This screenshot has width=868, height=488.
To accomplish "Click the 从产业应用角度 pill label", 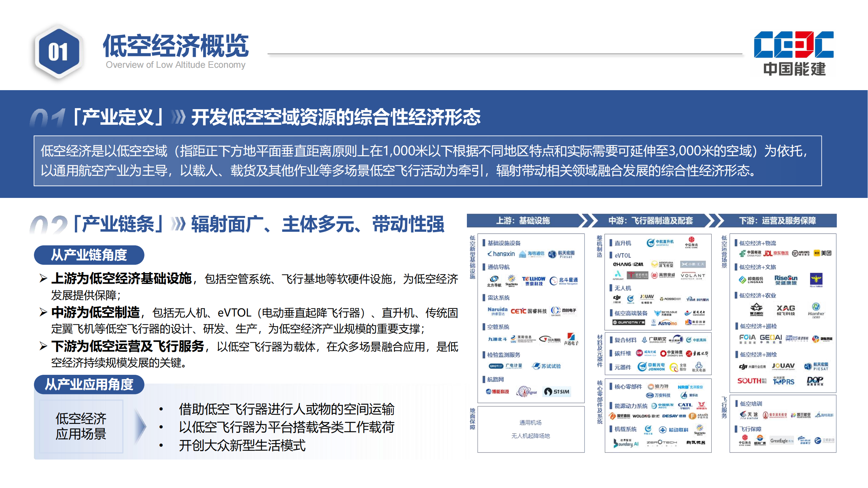I will tap(89, 384).
